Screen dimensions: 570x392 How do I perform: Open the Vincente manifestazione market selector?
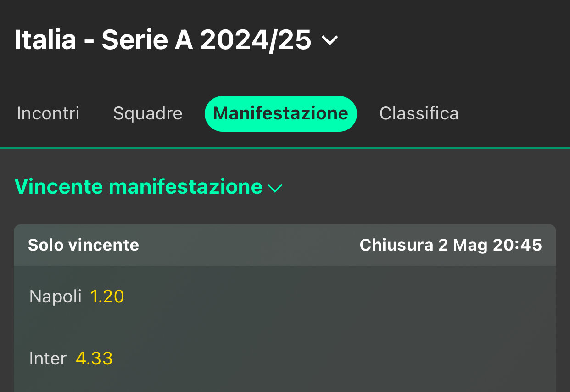[x=139, y=187]
